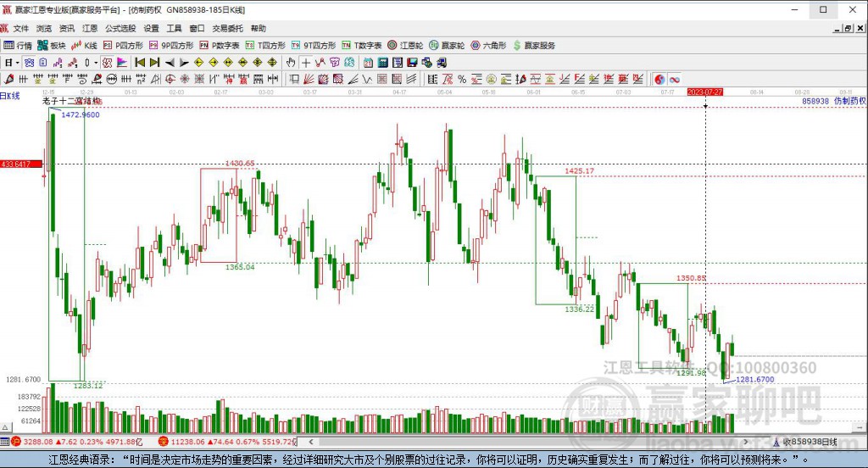The width and height of the screenshot is (868, 468).
Task: Open the T四方形 time square
Action: (265, 46)
